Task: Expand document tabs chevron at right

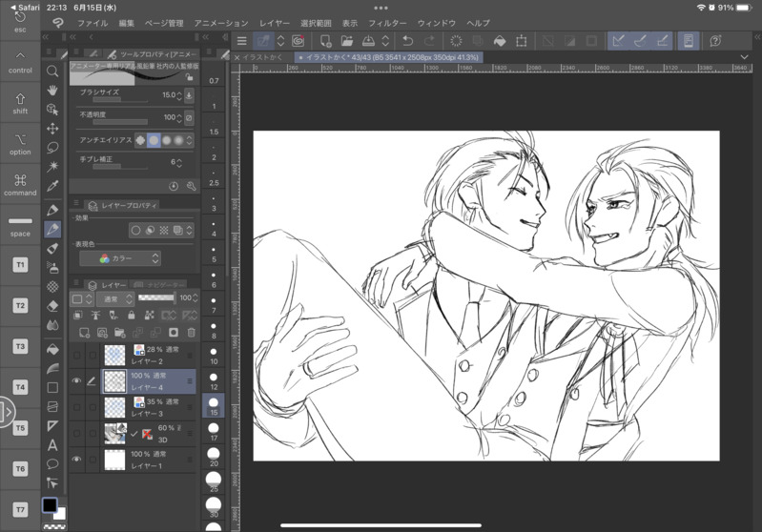Action: [x=744, y=57]
